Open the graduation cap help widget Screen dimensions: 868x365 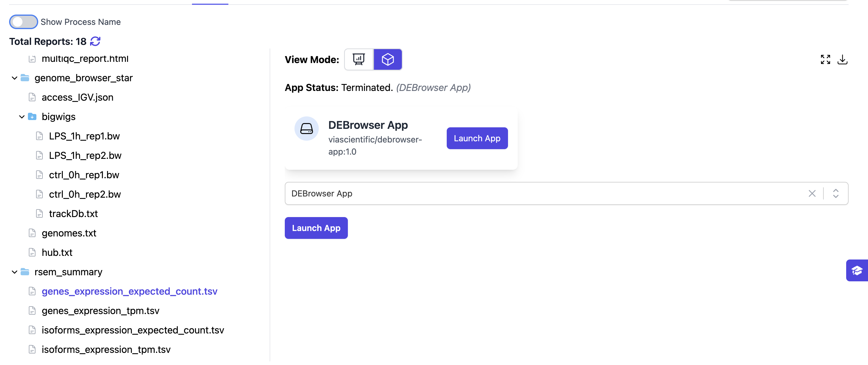click(856, 270)
